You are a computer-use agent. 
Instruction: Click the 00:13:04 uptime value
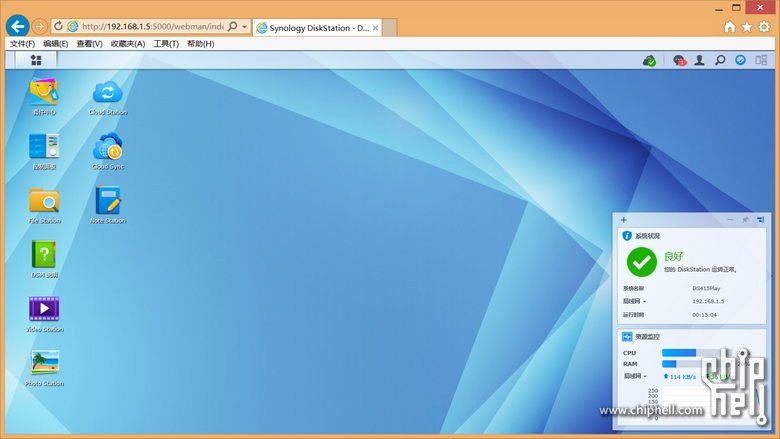704,315
